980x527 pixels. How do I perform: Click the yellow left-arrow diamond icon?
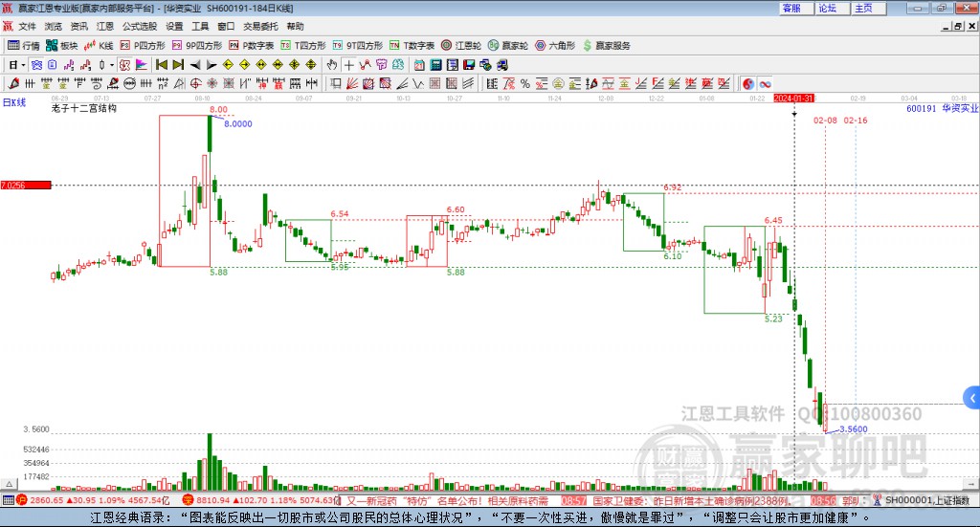coord(228,65)
